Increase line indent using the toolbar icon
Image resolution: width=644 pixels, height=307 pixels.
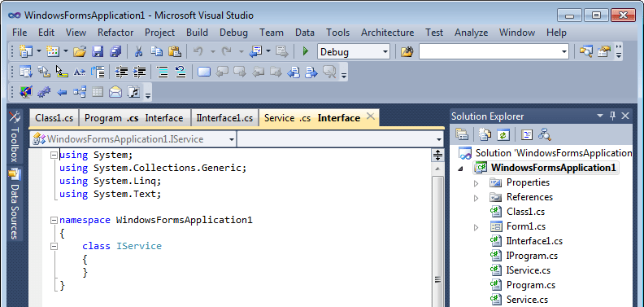pyautogui.click(x=140, y=72)
